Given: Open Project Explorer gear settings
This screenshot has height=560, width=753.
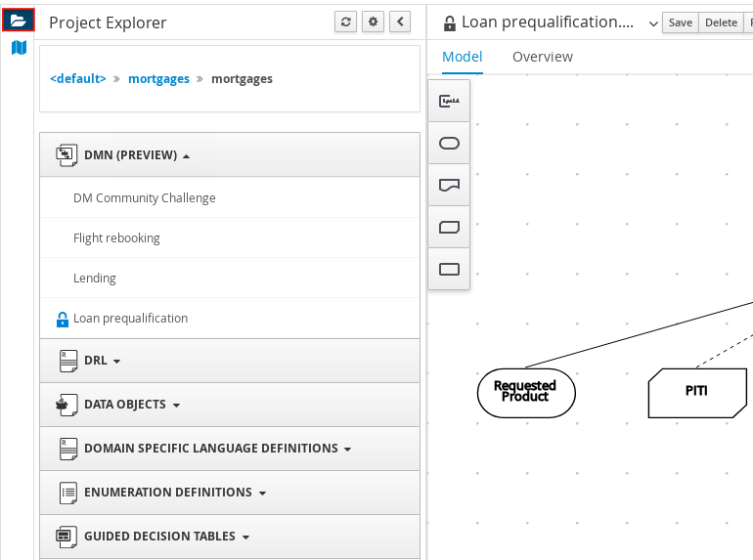Looking at the screenshot, I should pos(373,22).
